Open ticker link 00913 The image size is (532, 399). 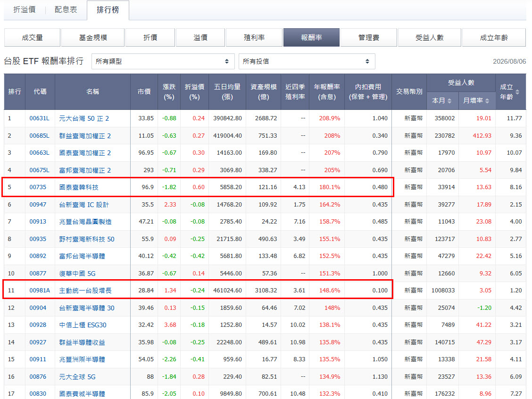click(38, 222)
